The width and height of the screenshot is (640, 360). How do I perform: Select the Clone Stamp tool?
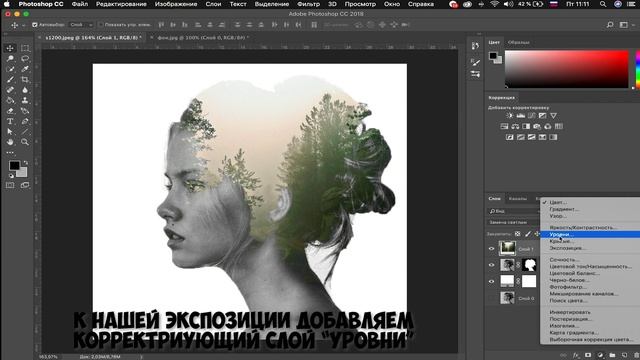[x=25, y=100]
